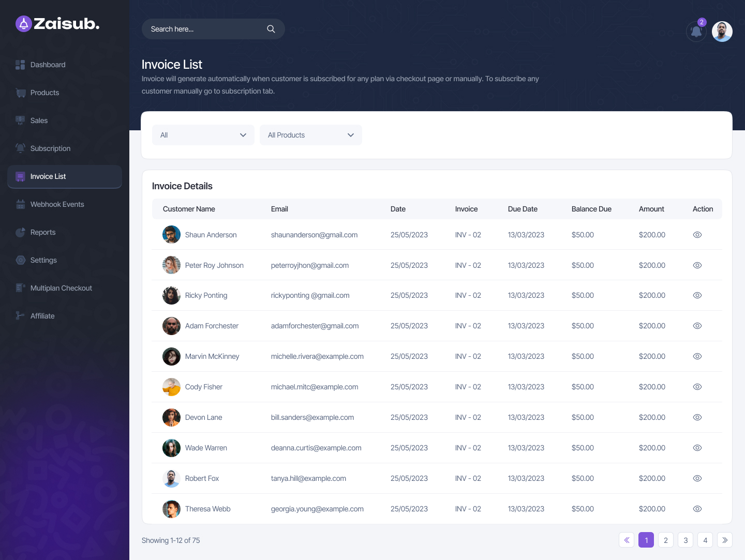Screen dimensions: 745x560
Task: Go to page 3 of invoices
Action: pyautogui.click(x=686, y=540)
